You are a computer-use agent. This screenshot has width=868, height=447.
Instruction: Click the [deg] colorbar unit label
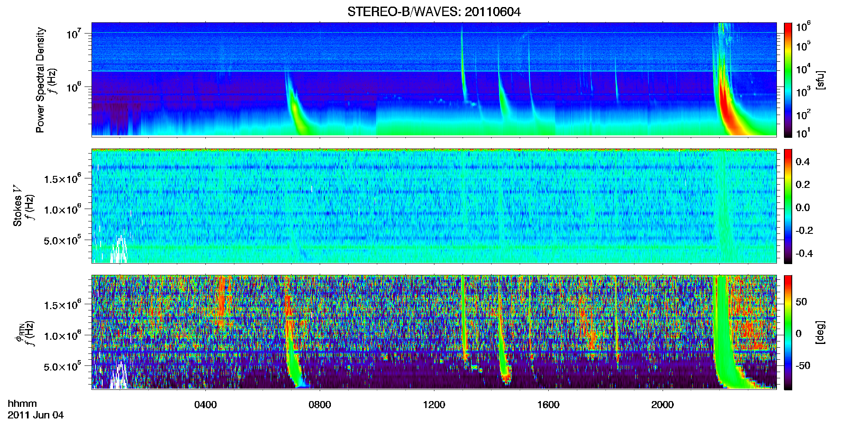[x=820, y=332]
